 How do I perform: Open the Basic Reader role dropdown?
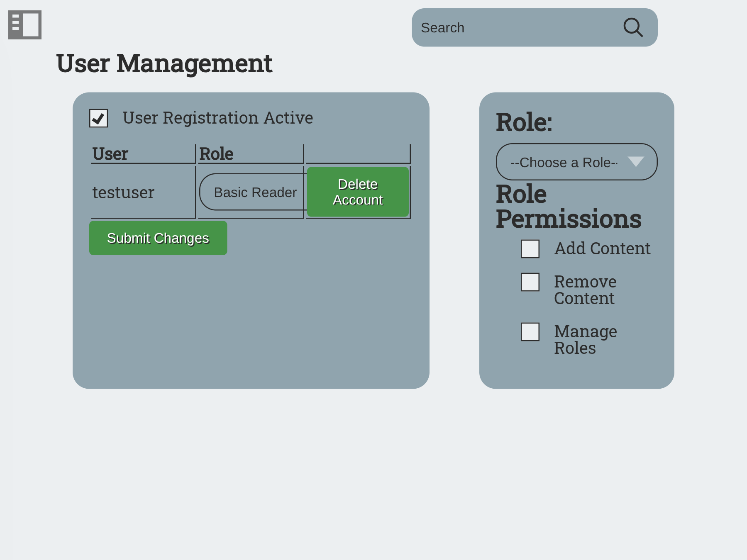tap(253, 192)
